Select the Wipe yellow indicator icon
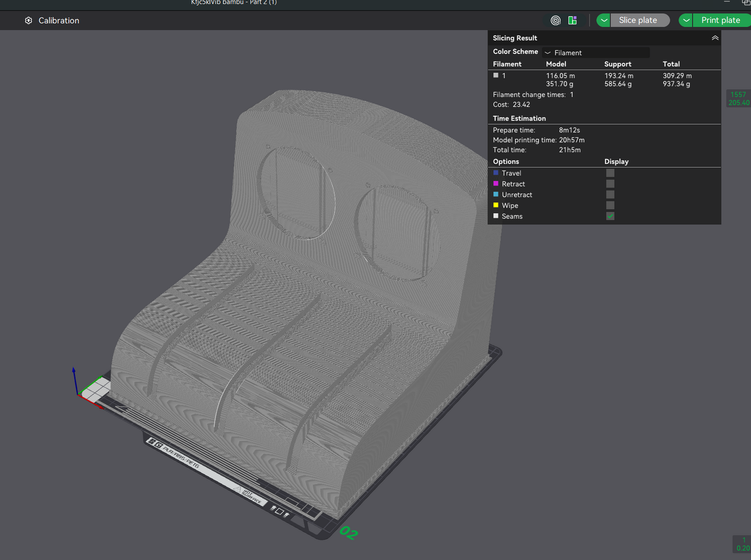This screenshot has width=751, height=560. tap(495, 205)
